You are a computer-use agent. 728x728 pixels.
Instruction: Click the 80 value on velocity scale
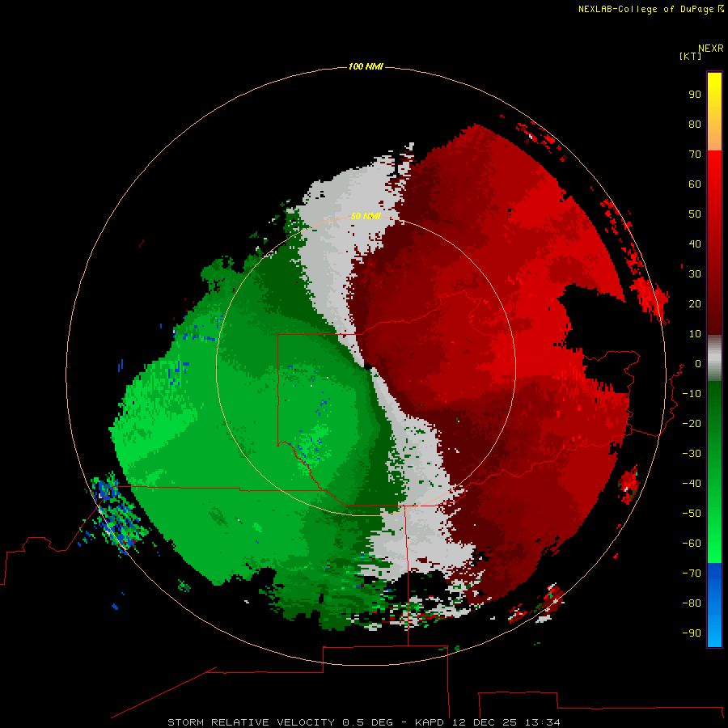[x=695, y=125]
